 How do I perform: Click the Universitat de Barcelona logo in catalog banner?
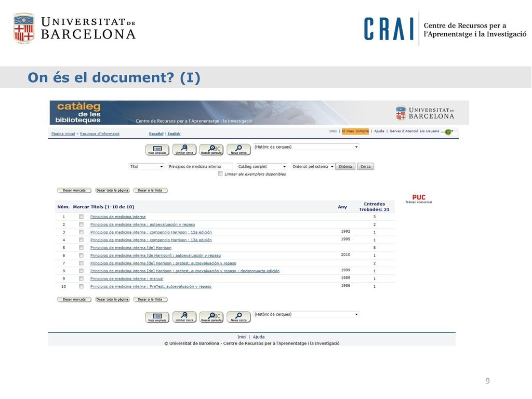(425, 113)
